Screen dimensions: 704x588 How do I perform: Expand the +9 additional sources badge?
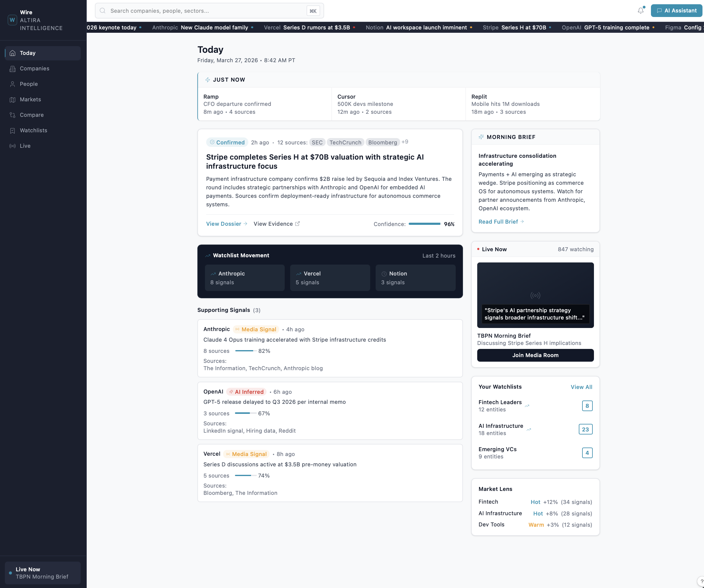pyautogui.click(x=405, y=142)
